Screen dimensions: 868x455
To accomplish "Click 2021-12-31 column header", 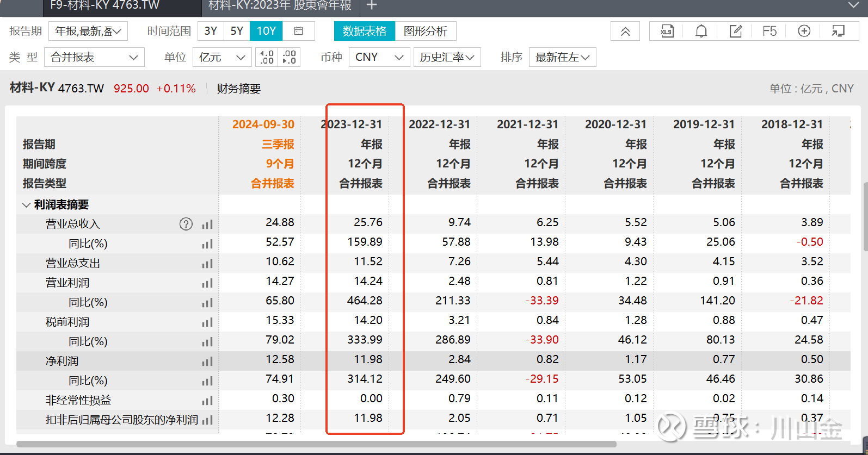I will 528,124.
